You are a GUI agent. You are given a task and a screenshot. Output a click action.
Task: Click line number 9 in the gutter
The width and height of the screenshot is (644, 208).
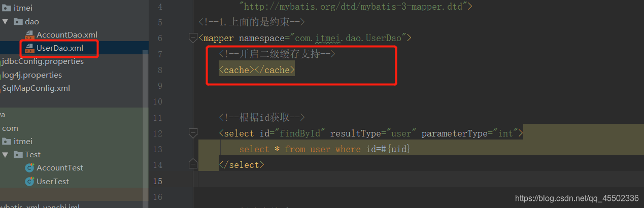pyautogui.click(x=160, y=86)
